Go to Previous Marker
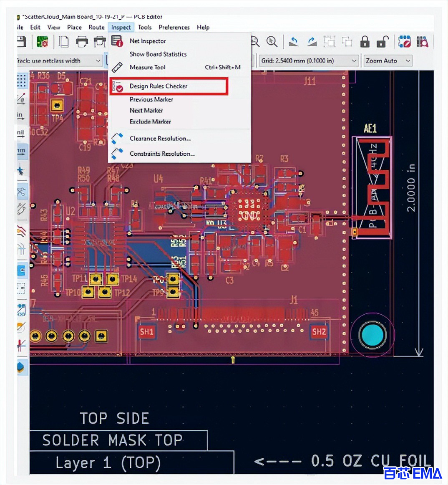The image size is (448, 485). tap(180, 99)
